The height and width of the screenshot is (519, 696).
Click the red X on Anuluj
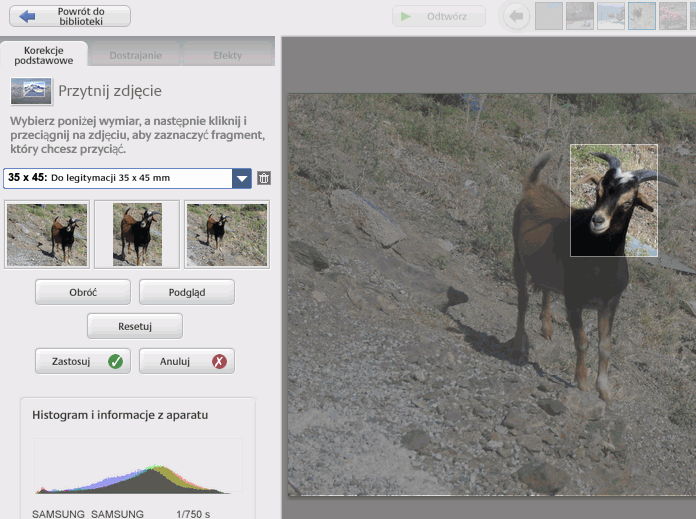tap(219, 361)
